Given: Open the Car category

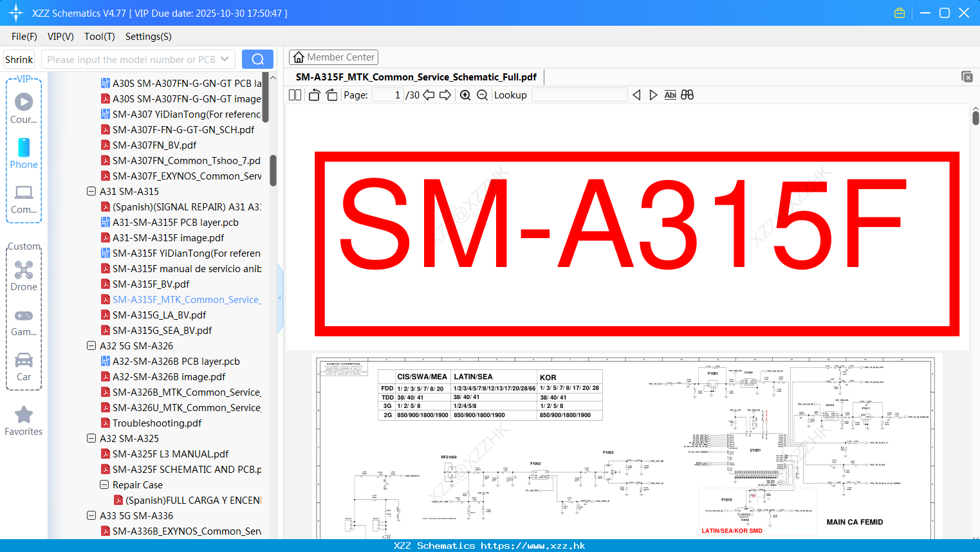Looking at the screenshot, I should tap(24, 367).
